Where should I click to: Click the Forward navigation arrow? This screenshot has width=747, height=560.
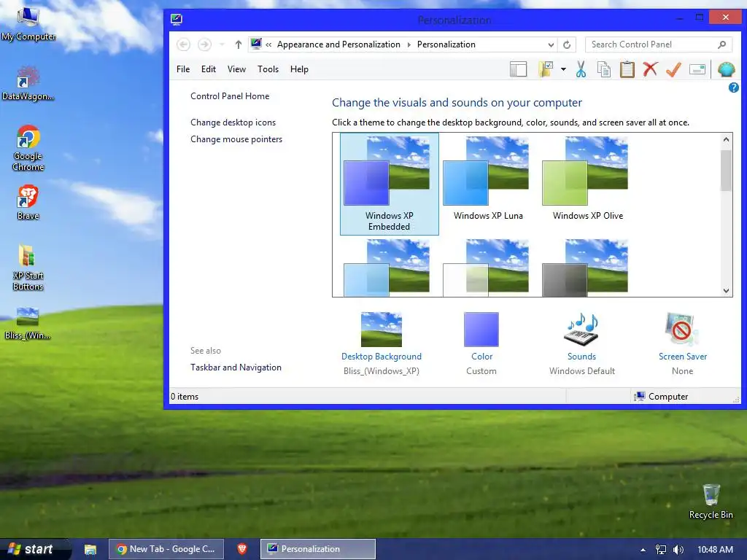click(204, 44)
